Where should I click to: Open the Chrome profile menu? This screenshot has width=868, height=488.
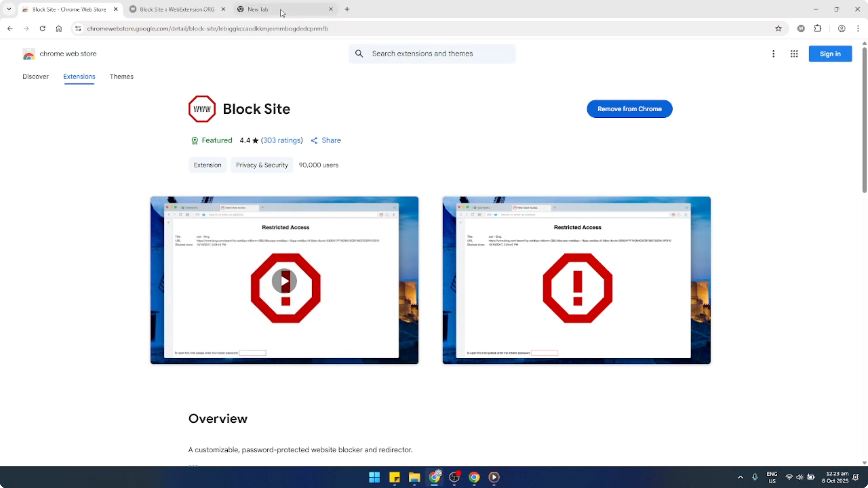coord(841,28)
